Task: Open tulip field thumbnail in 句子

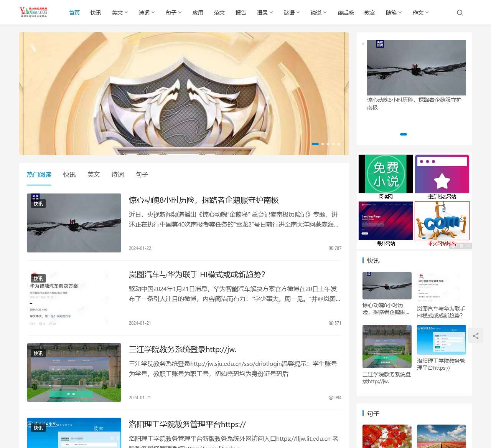Action: coord(442,436)
